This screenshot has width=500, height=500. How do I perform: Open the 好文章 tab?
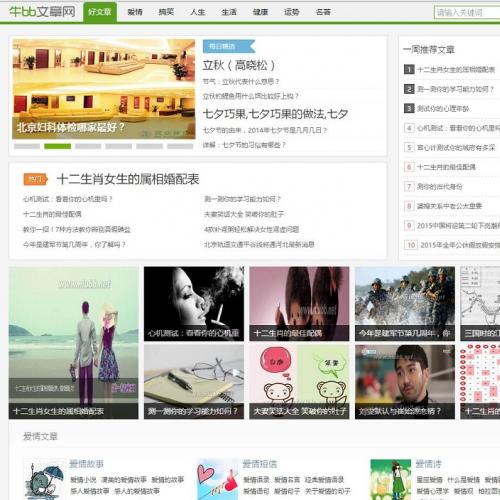coord(100,12)
